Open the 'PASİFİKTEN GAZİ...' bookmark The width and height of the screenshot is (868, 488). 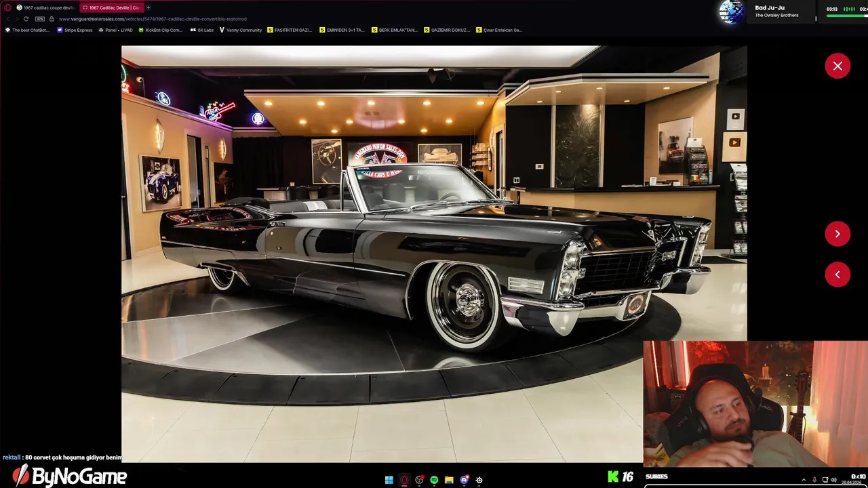click(290, 30)
